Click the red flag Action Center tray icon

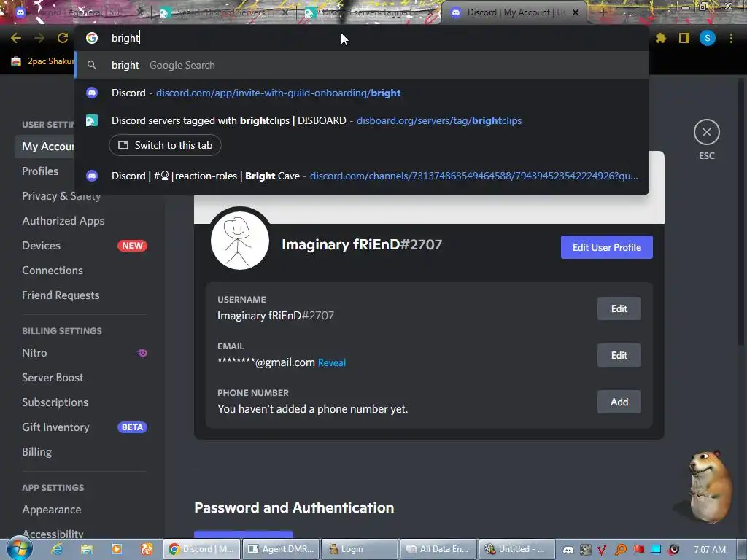click(x=639, y=550)
